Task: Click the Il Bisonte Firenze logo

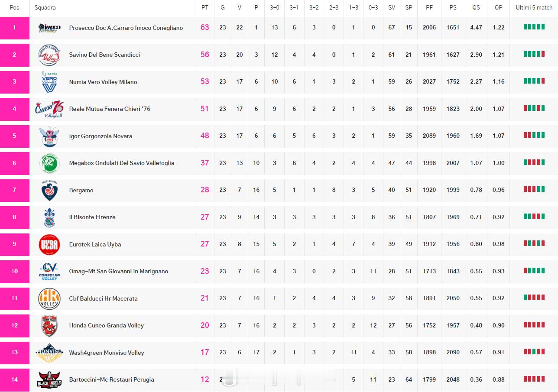Action: [x=49, y=217]
